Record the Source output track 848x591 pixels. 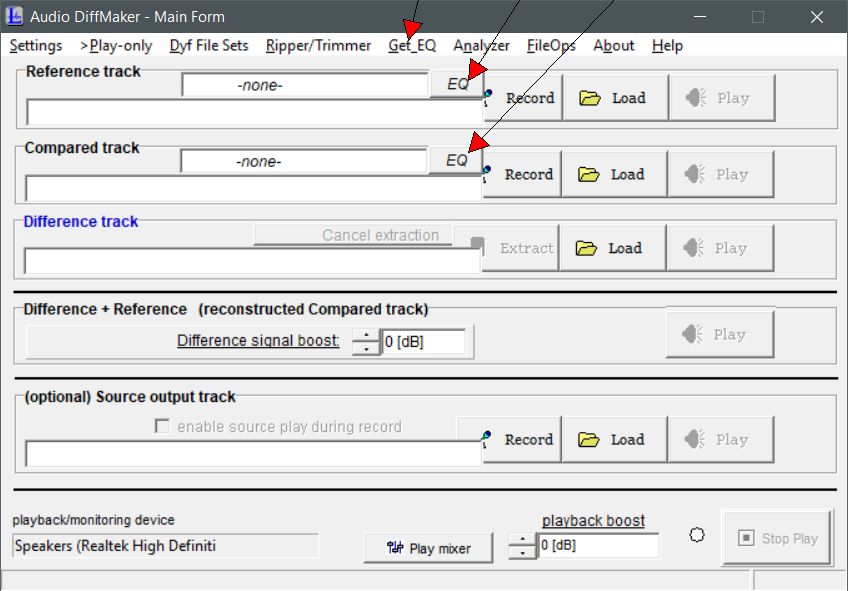522,439
